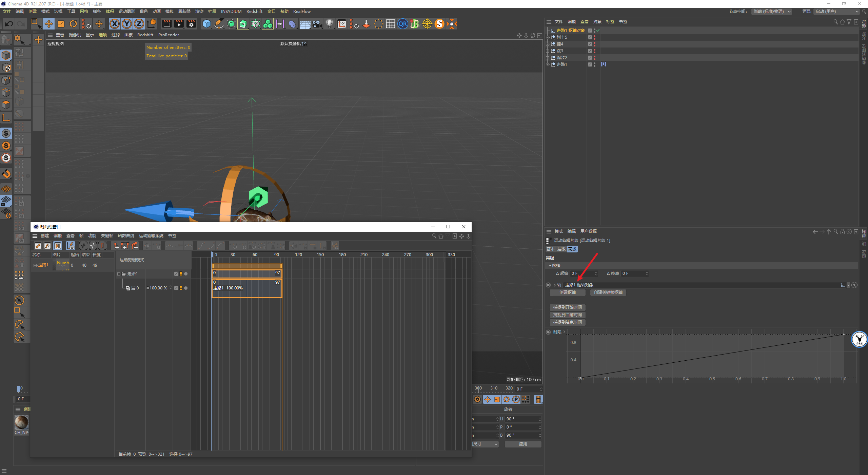Click the Light object icon
The width and height of the screenshot is (868, 475).
point(329,24)
